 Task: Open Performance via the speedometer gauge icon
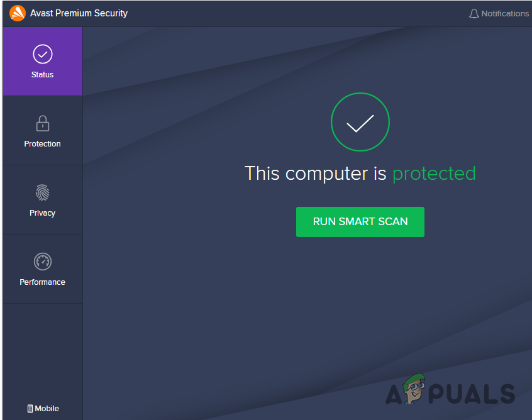43,262
